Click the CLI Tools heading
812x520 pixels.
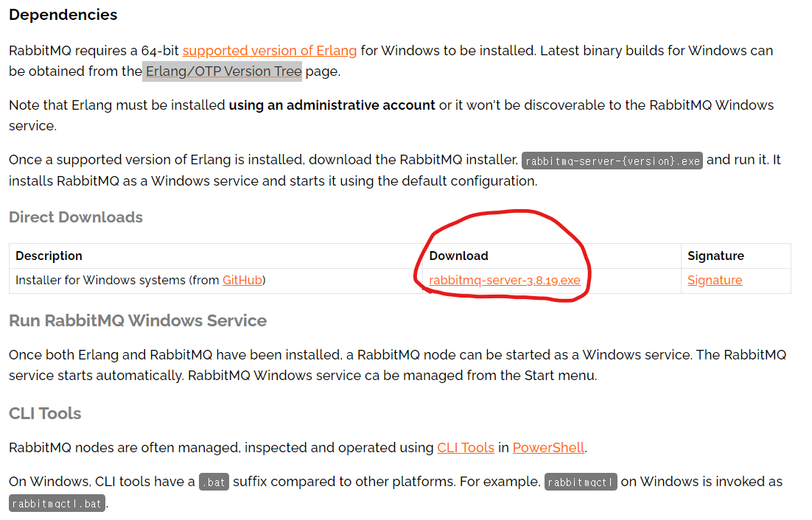pyautogui.click(x=45, y=413)
